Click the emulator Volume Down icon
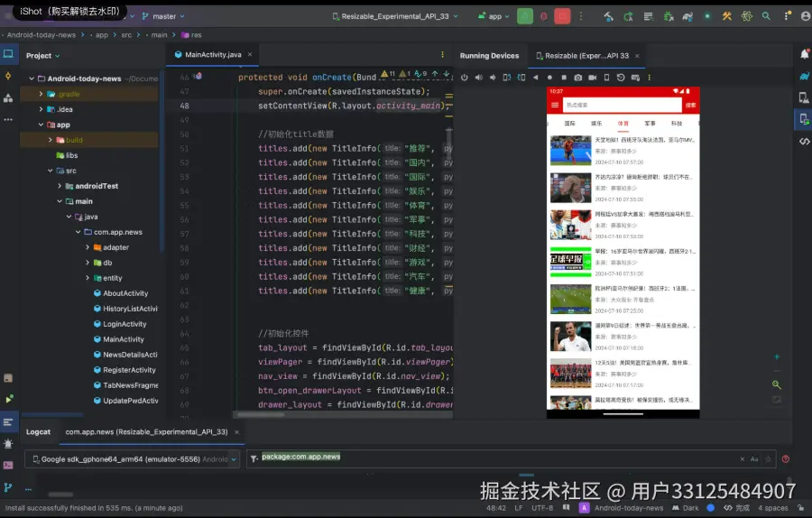Screen dimensions: 812x518 click(x=493, y=78)
